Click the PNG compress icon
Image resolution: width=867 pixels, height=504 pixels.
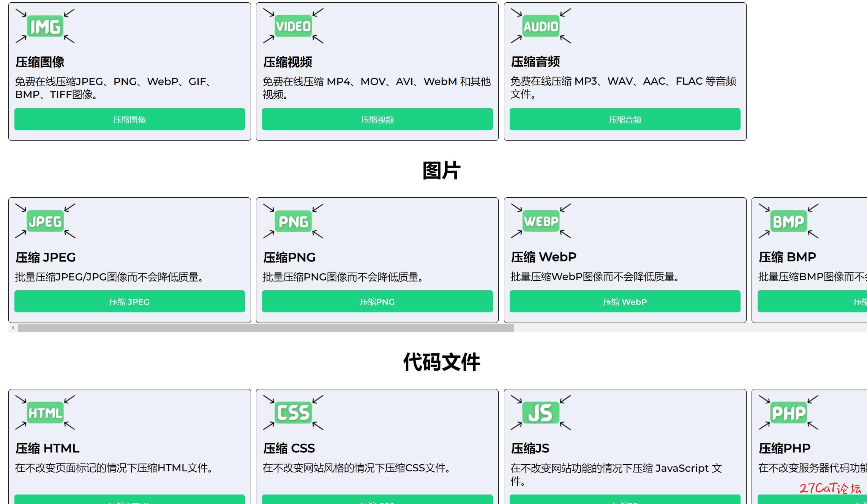click(x=293, y=221)
